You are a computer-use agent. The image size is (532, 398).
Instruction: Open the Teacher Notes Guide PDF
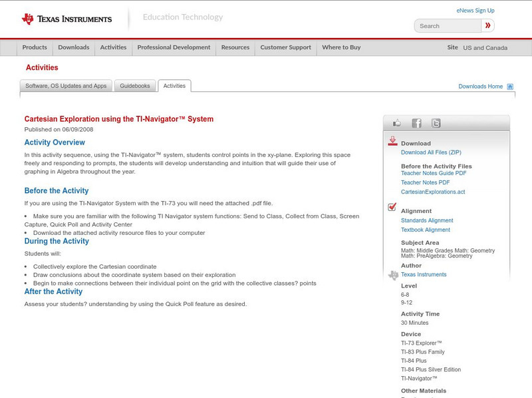tap(434, 173)
